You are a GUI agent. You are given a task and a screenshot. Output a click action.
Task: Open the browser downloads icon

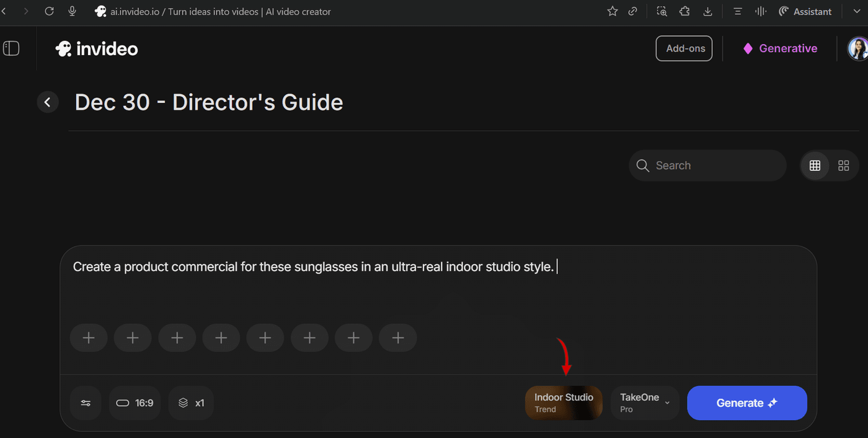pyautogui.click(x=707, y=11)
